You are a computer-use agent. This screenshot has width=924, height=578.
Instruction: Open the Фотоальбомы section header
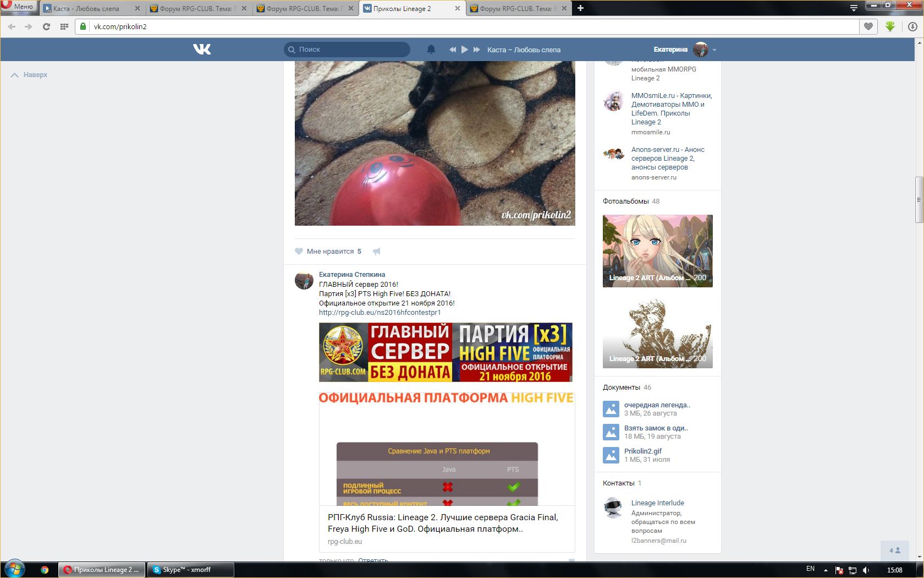coord(631,201)
